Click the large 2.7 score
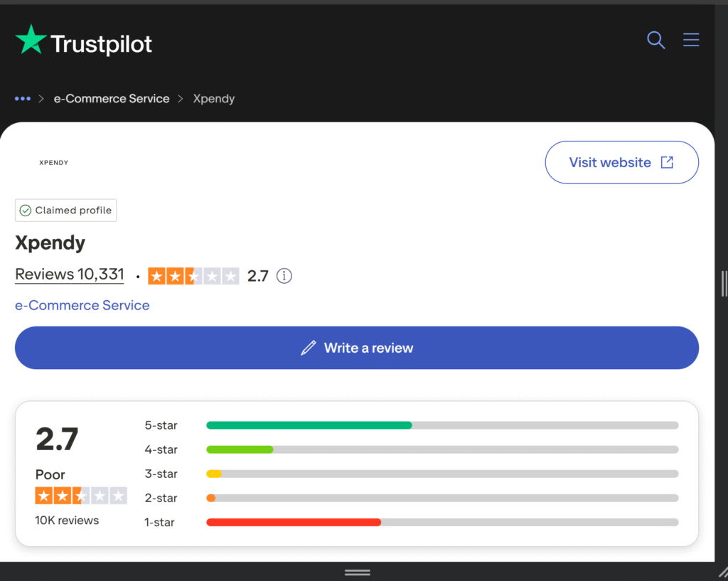 pyautogui.click(x=57, y=439)
